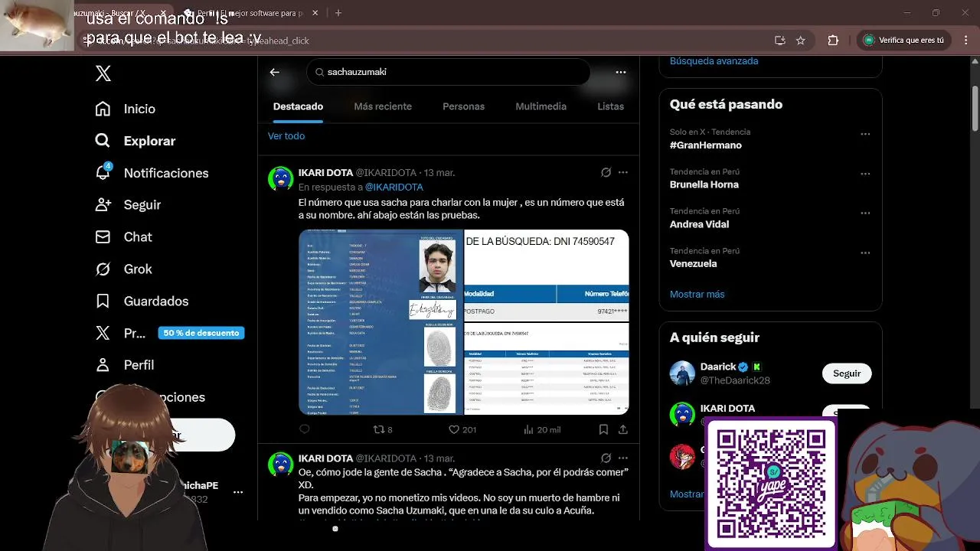
Task: Open Brunella Horna trend
Action: pos(704,184)
